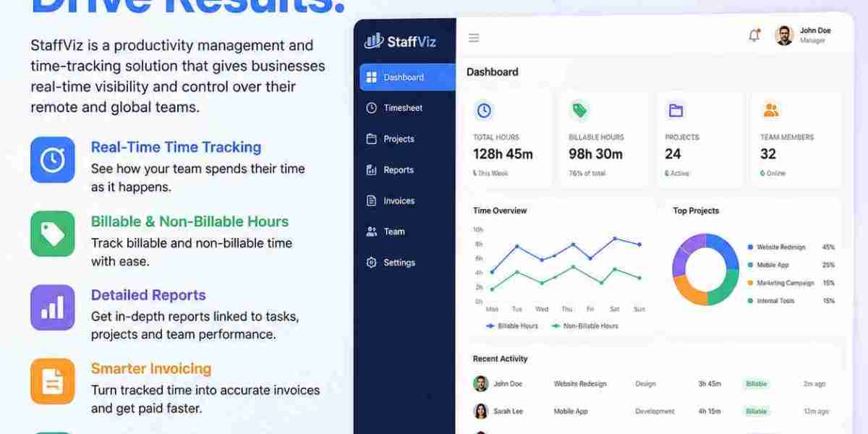The width and height of the screenshot is (868, 434).
Task: Click the Billable Hours tag icon
Action: click(579, 111)
